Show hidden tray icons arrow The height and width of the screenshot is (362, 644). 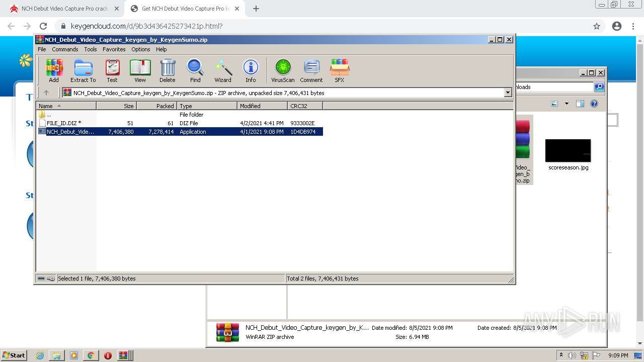[x=561, y=355]
